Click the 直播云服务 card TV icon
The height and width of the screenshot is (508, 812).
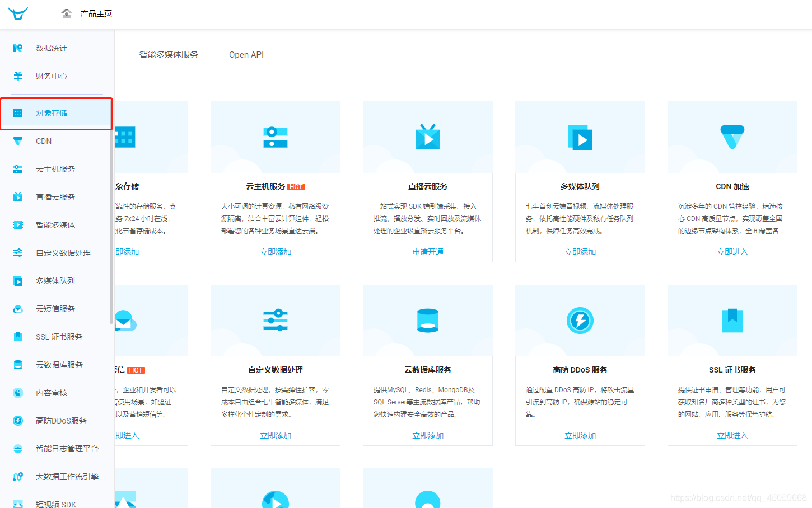[x=428, y=137]
